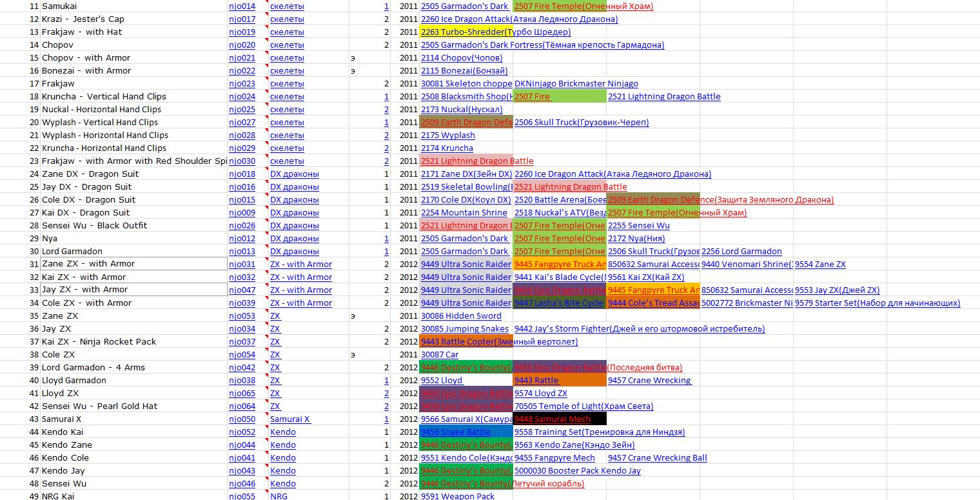Open the njo014 link in Samukai row
Image resolution: width=980 pixels, height=500 pixels.
click(x=242, y=6)
